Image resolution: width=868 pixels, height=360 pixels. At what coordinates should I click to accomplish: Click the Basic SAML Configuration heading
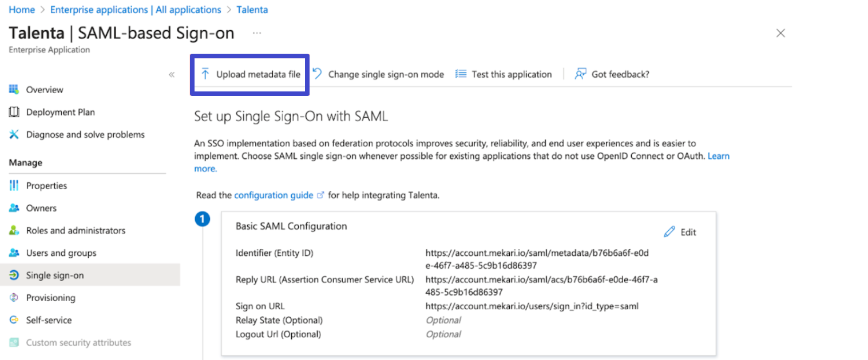click(291, 226)
